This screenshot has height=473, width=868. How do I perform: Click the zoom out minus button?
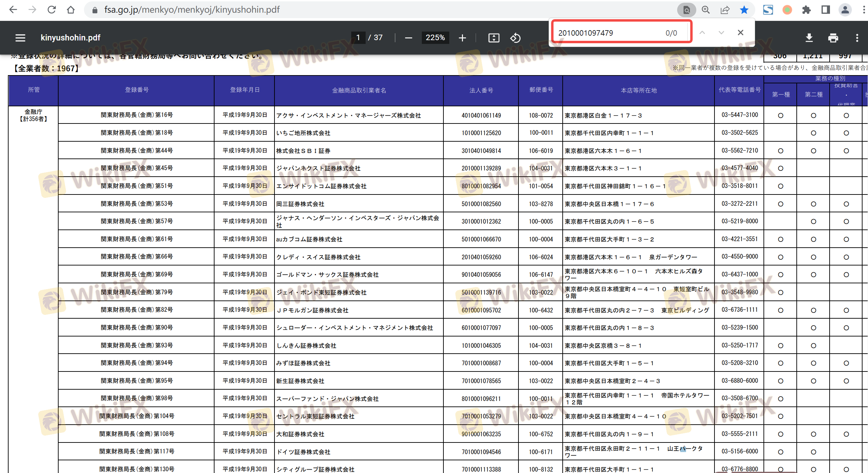[408, 38]
